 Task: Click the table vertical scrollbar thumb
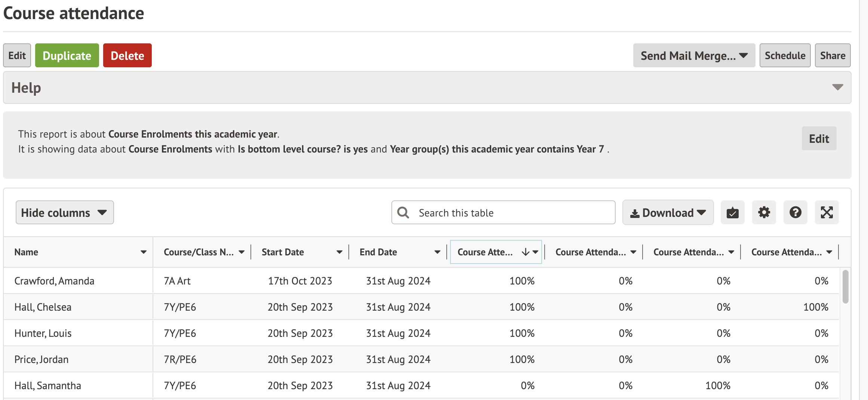tap(845, 287)
